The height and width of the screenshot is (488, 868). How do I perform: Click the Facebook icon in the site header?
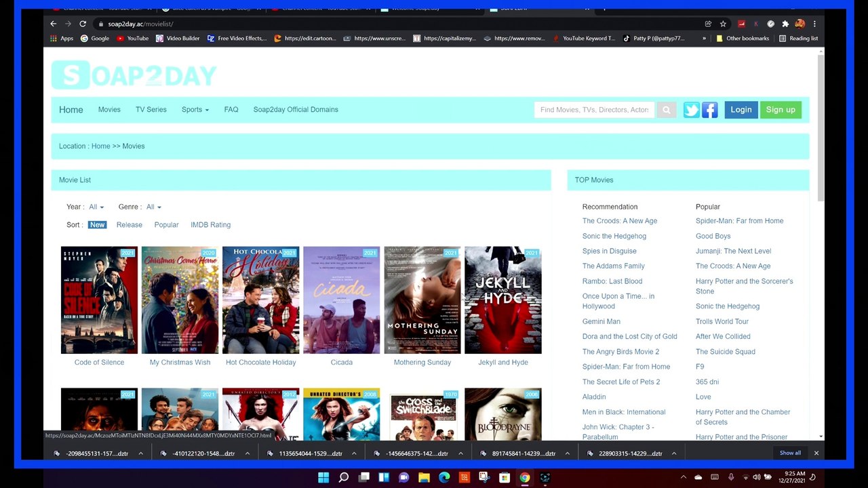click(x=709, y=110)
